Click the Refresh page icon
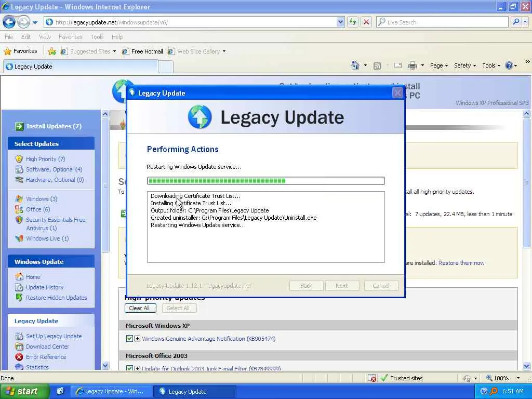Image resolution: width=532 pixels, height=399 pixels. (x=353, y=22)
